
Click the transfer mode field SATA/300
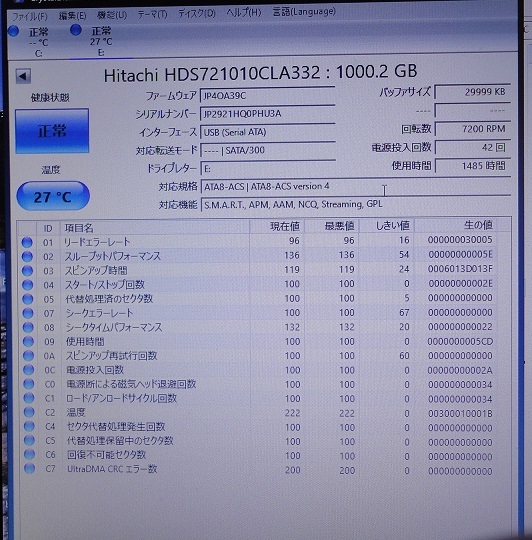coord(267,150)
